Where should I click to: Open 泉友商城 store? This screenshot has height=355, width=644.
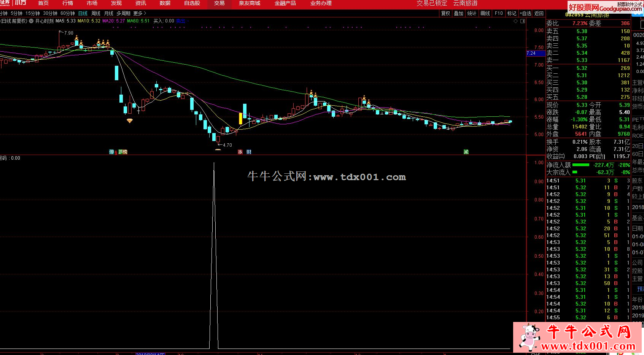click(250, 3)
